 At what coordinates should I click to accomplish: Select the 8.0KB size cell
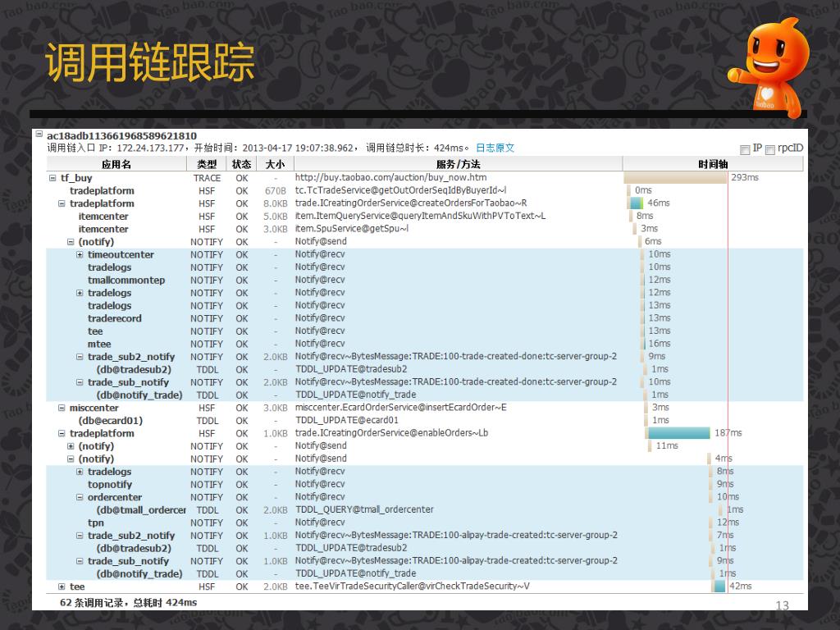(x=276, y=203)
